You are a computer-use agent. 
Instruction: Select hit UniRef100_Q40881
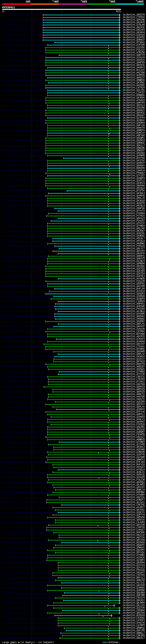click(x=134, y=85)
